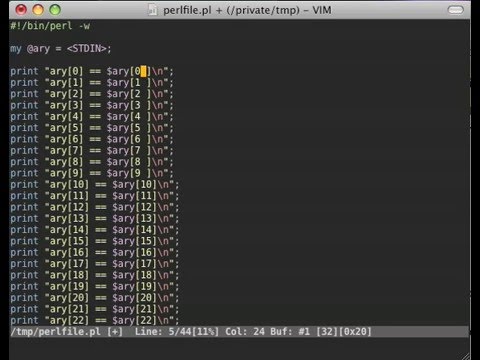Click the print ary[13] line
This screenshot has height=360, width=480.
point(95,219)
